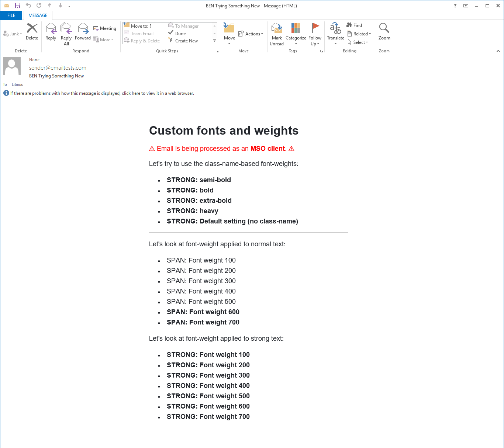This screenshot has height=448, width=504.
Task: Expand the Actions dropdown
Action: click(x=251, y=34)
